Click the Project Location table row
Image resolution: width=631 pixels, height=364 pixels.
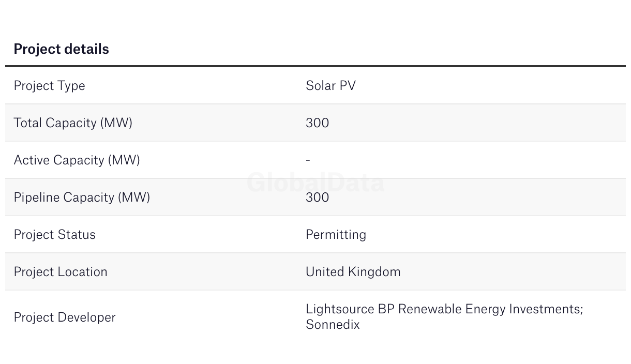coord(315,271)
